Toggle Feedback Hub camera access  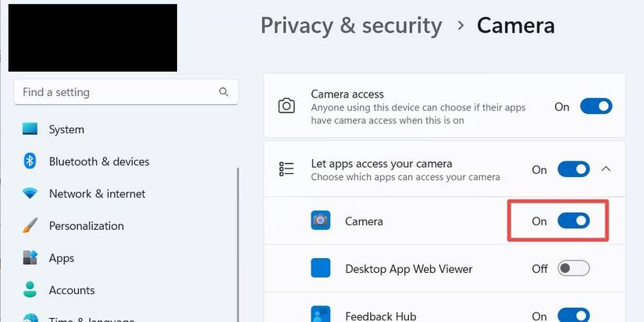573,316
